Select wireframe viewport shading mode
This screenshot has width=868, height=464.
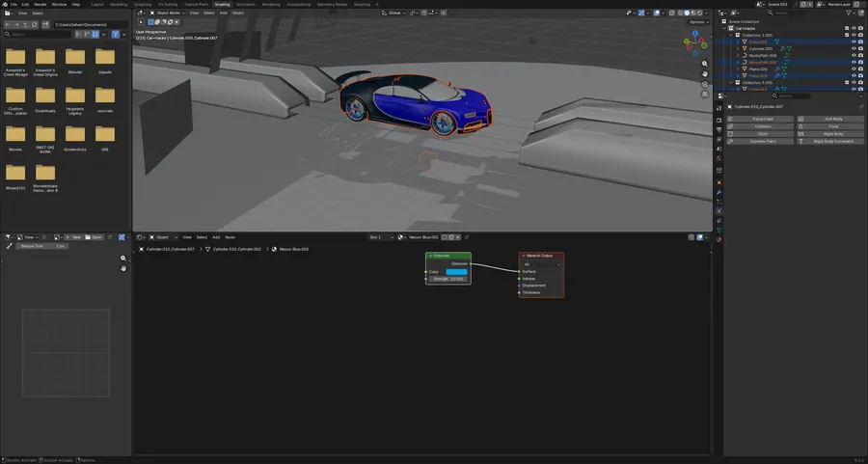click(x=680, y=13)
